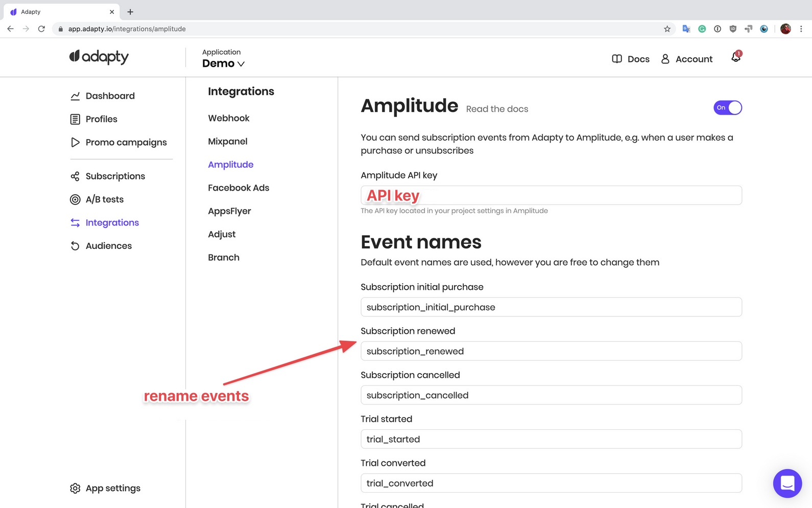Open the Chrome three-dot menu
This screenshot has width=812, height=508.
(x=801, y=29)
